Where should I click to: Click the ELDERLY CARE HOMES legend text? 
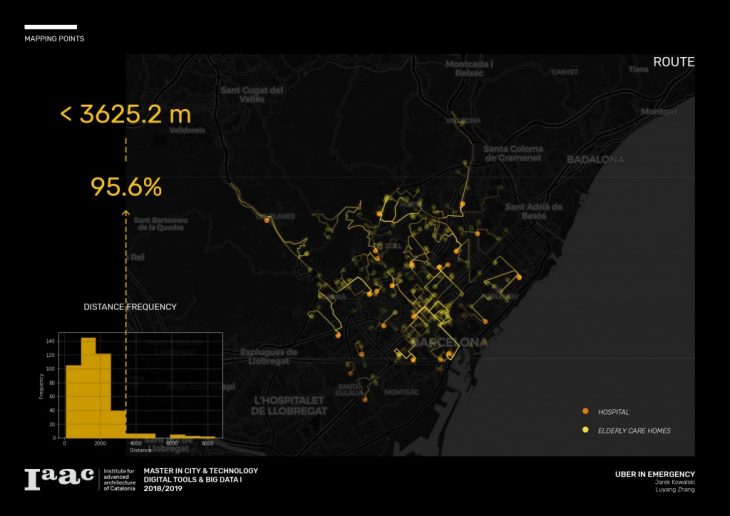634,431
